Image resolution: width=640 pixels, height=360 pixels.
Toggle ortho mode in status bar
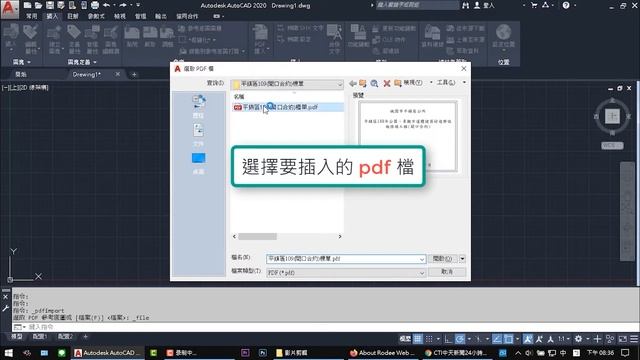[x=448, y=339]
